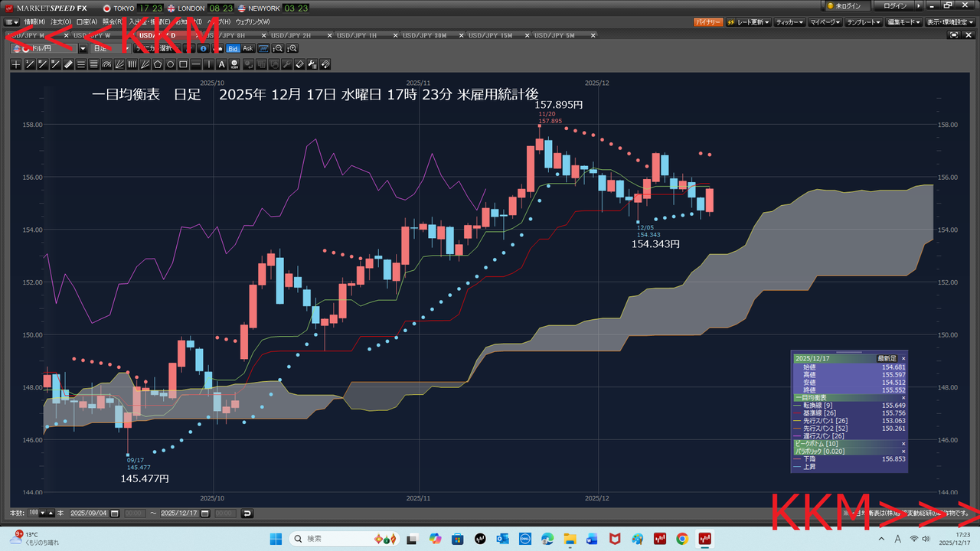Select the text annotation tool (A)
The image size is (980, 551).
(x=222, y=64)
